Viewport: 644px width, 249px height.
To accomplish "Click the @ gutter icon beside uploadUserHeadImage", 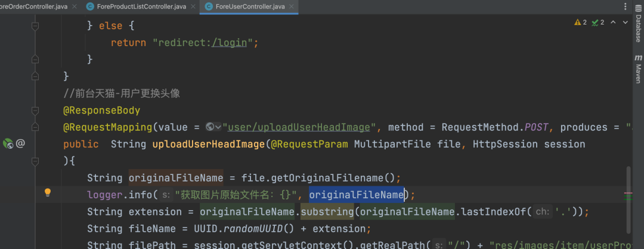I will click(x=20, y=144).
